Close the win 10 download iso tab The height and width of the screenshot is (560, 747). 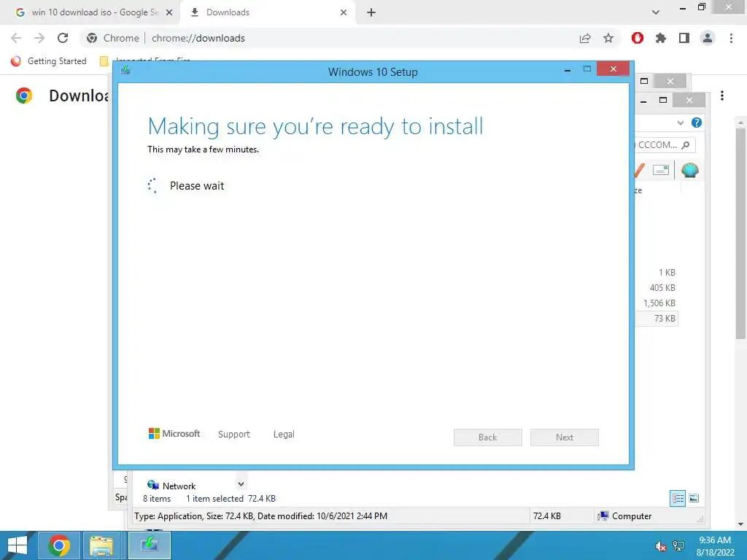(169, 12)
